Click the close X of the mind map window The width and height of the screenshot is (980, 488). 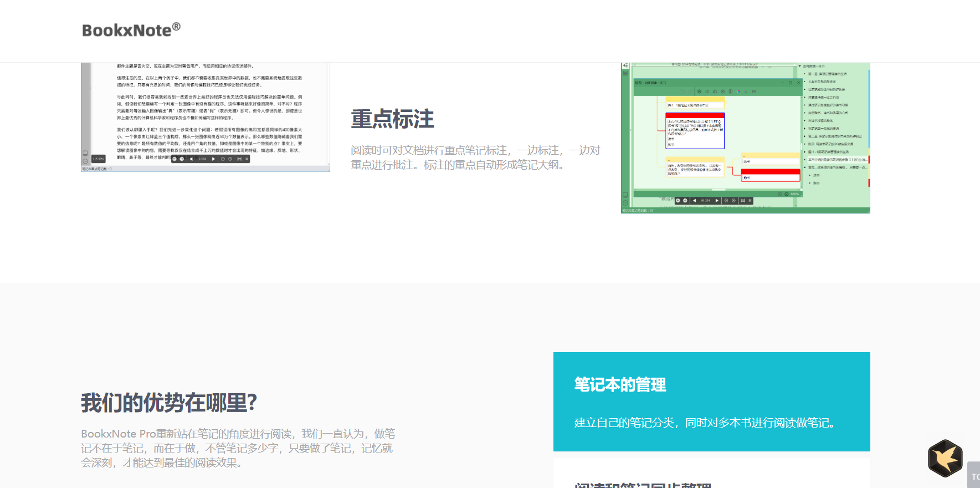click(x=798, y=83)
